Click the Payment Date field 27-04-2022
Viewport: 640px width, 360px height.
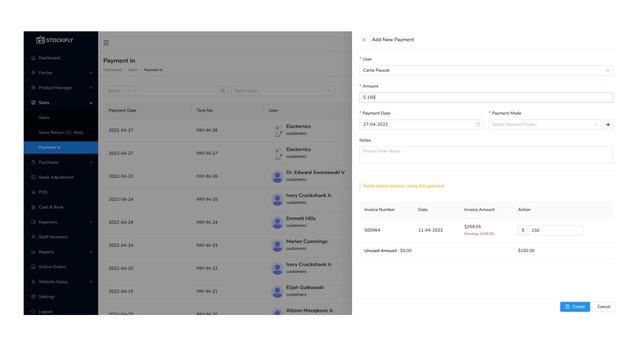421,124
